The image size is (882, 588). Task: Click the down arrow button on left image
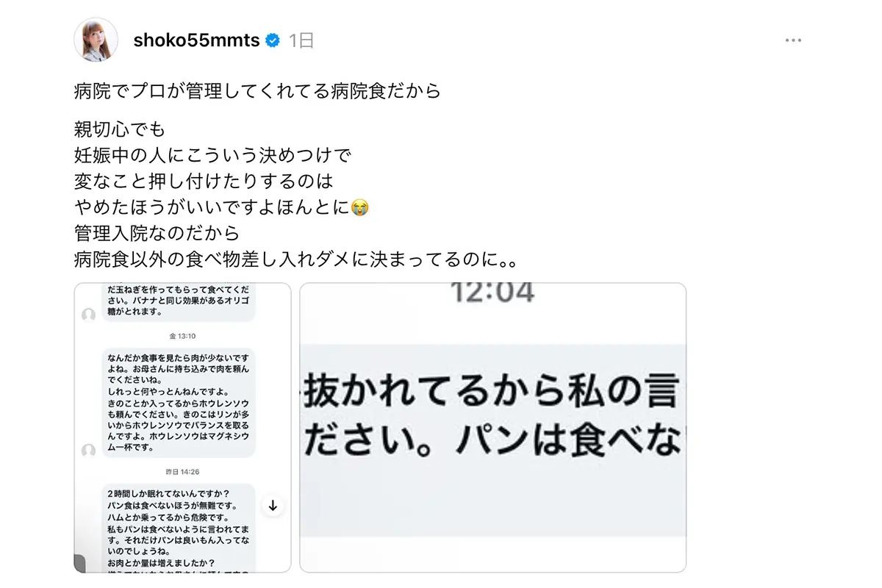[x=273, y=506]
